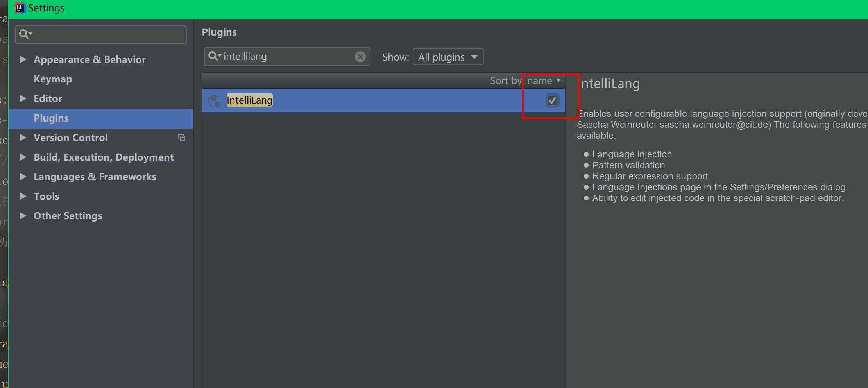Uncheck the IntelliLang plugin checkbox

coord(552,100)
